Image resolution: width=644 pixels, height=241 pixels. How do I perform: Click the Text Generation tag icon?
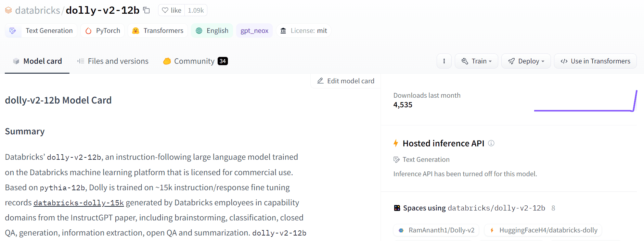13,31
